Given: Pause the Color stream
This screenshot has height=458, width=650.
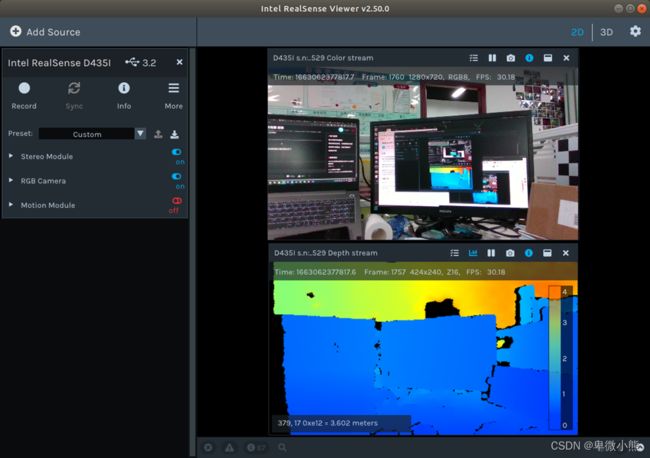Looking at the screenshot, I should tap(492, 58).
